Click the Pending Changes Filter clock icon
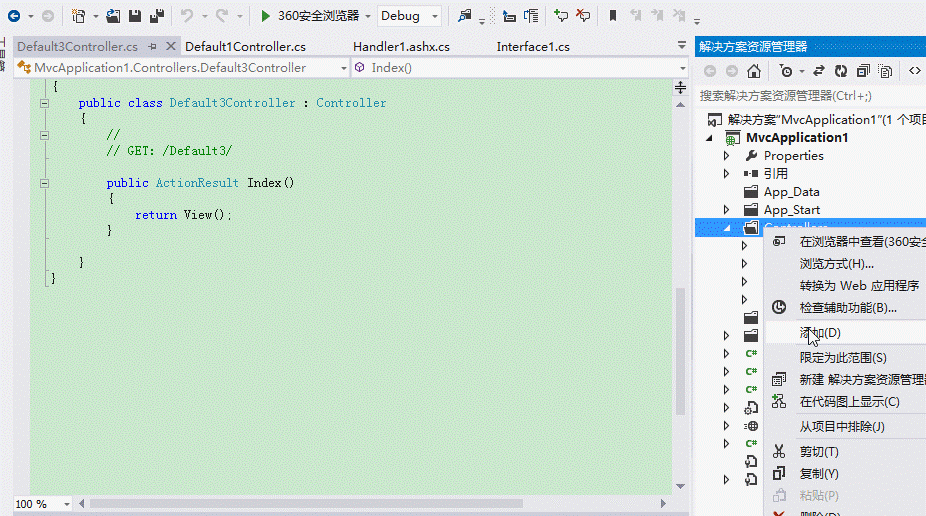926x516 pixels. [785, 71]
